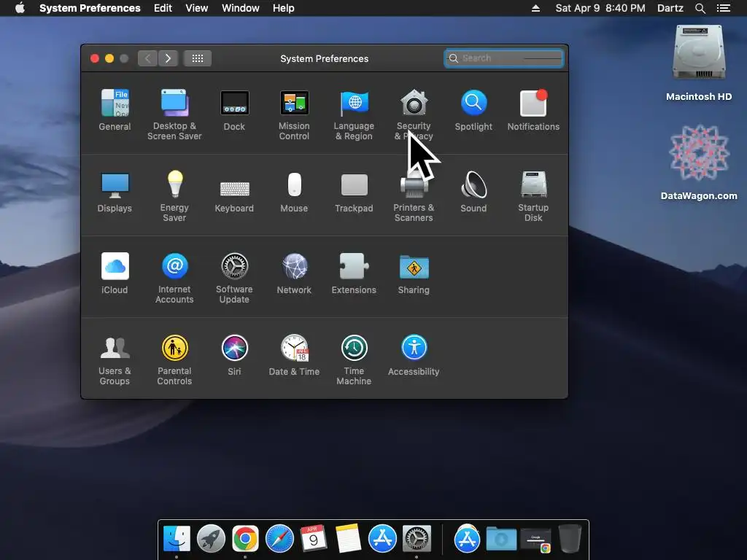Viewport: 747px width, 560px height.
Task: Open Safari from the Dock
Action: (279, 539)
